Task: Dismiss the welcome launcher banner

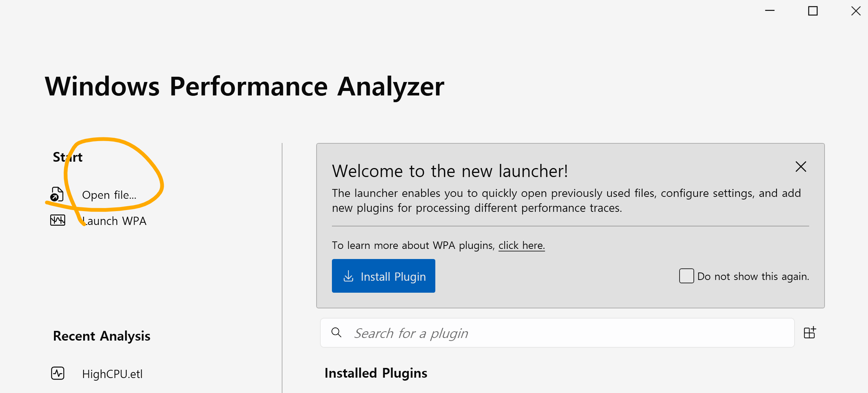Action: 801,167
